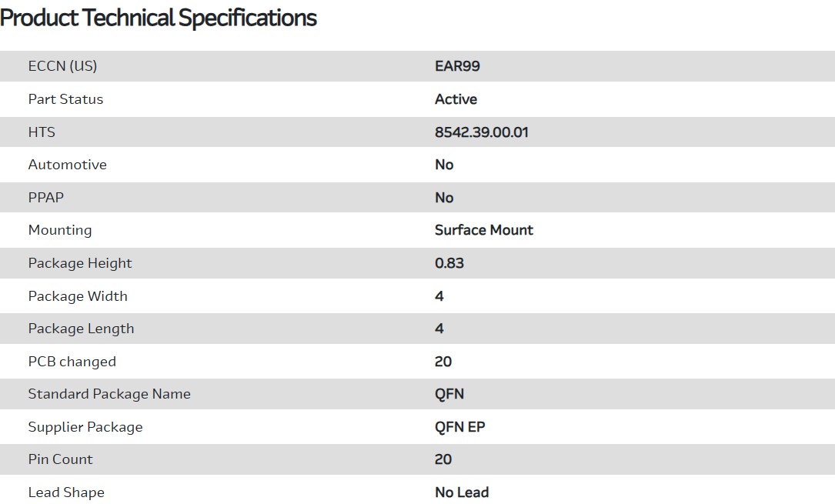Click the Product Technical Specifications heading
Viewport: 835px width, 504px height.
tap(159, 18)
